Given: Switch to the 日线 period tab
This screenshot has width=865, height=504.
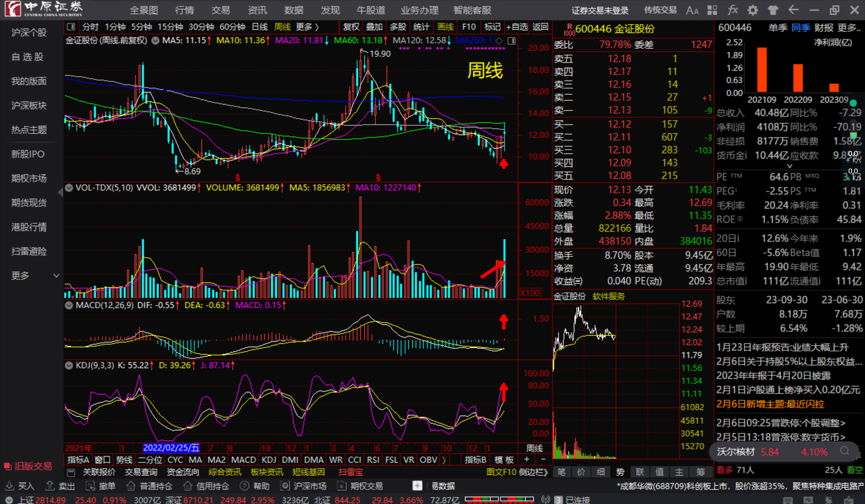Looking at the screenshot, I should coord(259,27).
